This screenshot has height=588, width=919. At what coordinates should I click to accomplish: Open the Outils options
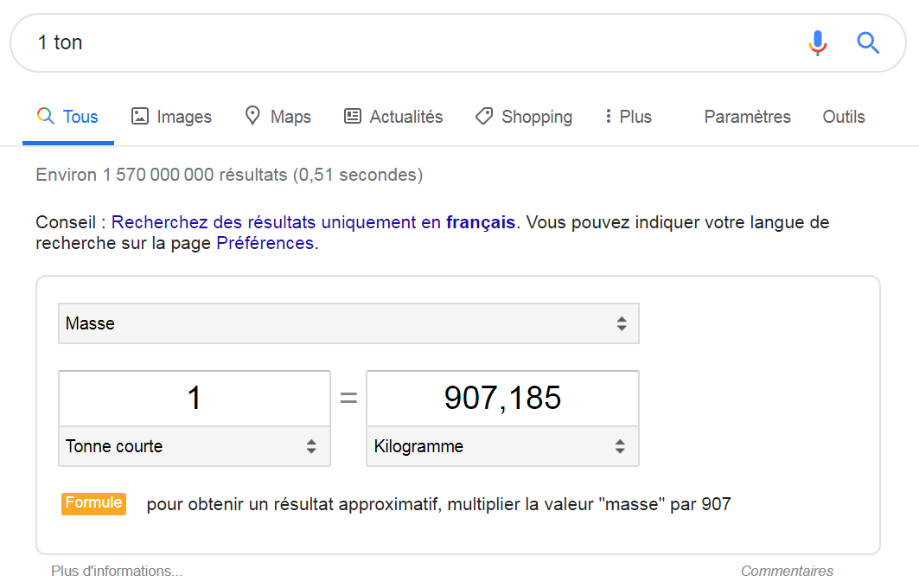(x=844, y=117)
